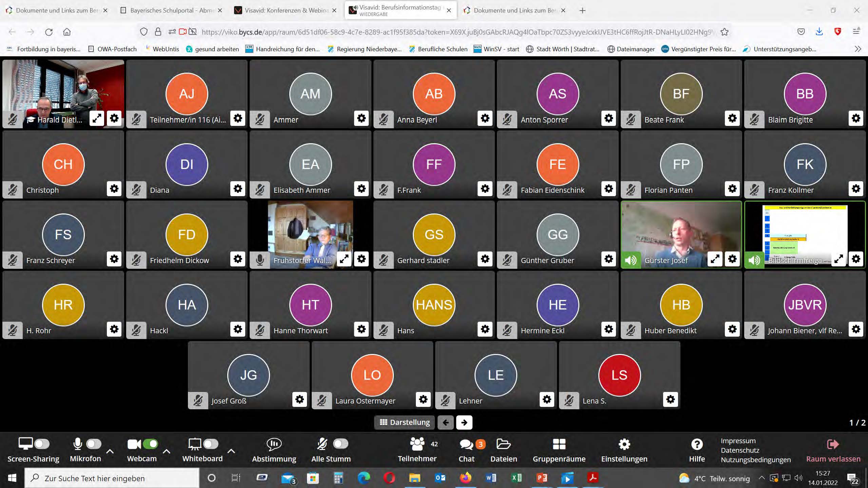Open OWA-Postfach bookmark
The height and width of the screenshot is (488, 868).
113,49
